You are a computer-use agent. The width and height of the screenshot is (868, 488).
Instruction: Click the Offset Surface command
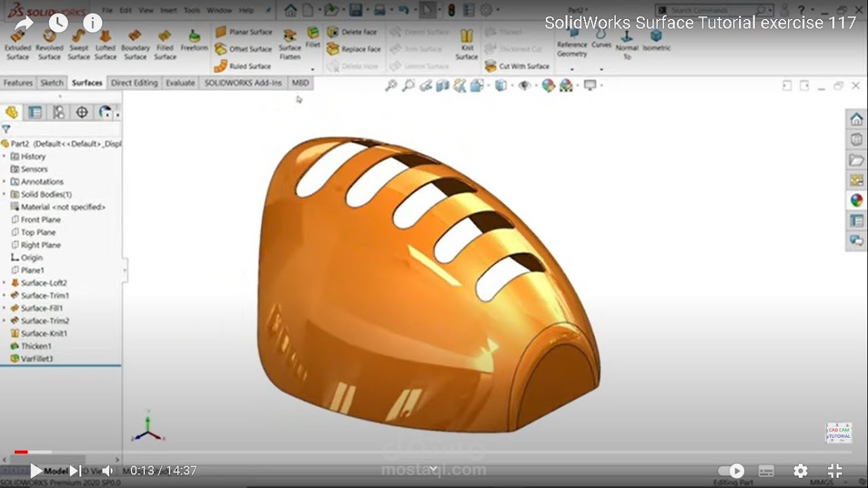point(243,49)
